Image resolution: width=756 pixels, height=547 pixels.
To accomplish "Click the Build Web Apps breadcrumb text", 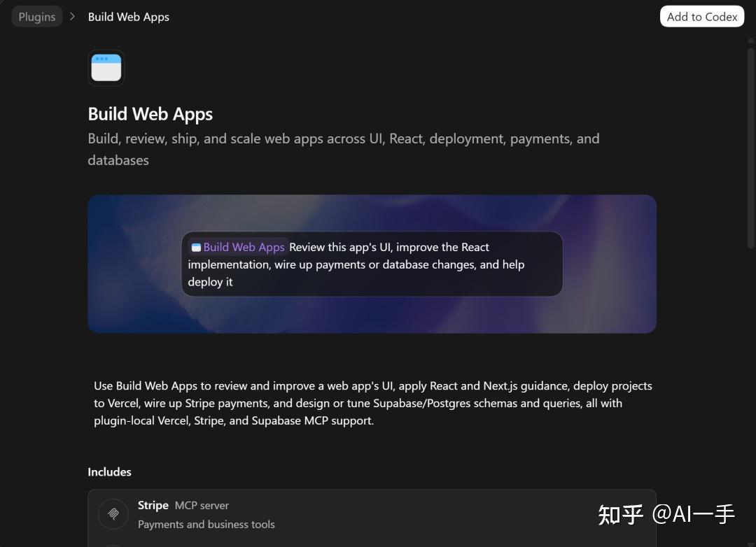I will 129,17.
